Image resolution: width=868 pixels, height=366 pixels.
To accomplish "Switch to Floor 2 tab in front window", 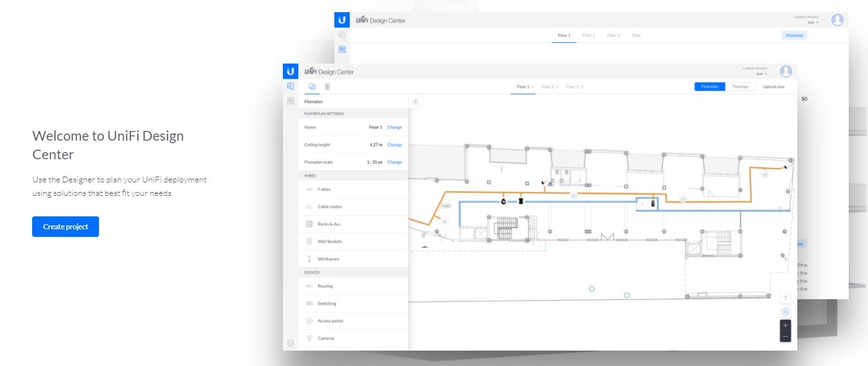I will 547,87.
